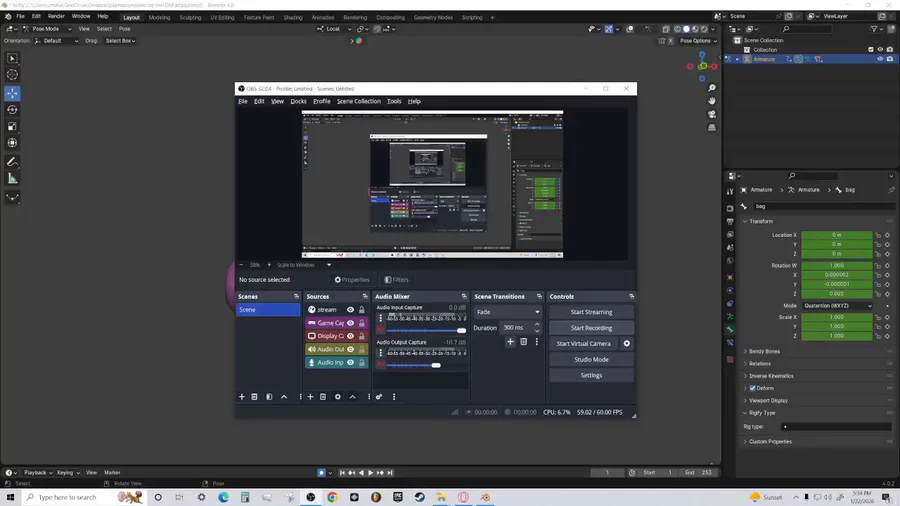Image resolution: width=900 pixels, height=506 pixels.
Task: Select the Scale tool in Blender toolbar
Action: tap(12, 126)
